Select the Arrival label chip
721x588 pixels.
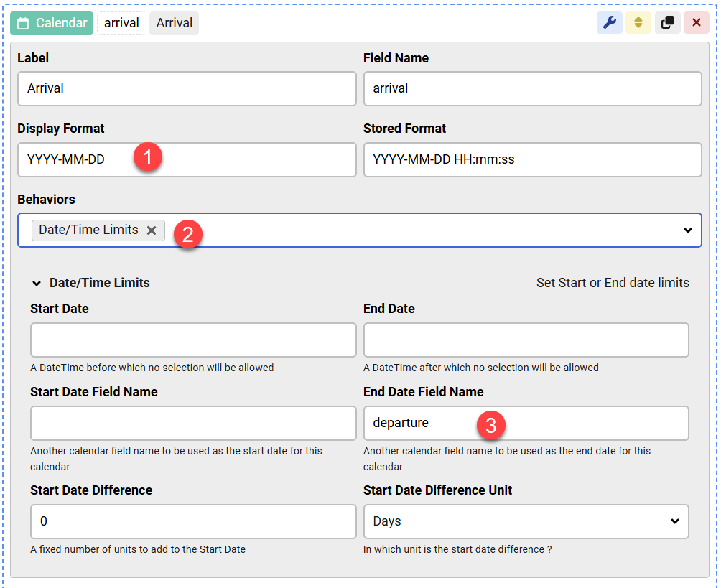(174, 22)
